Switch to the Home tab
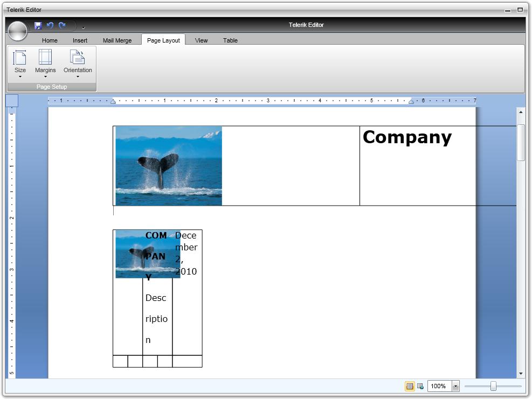Screen dimensions: 532x400 point(50,40)
